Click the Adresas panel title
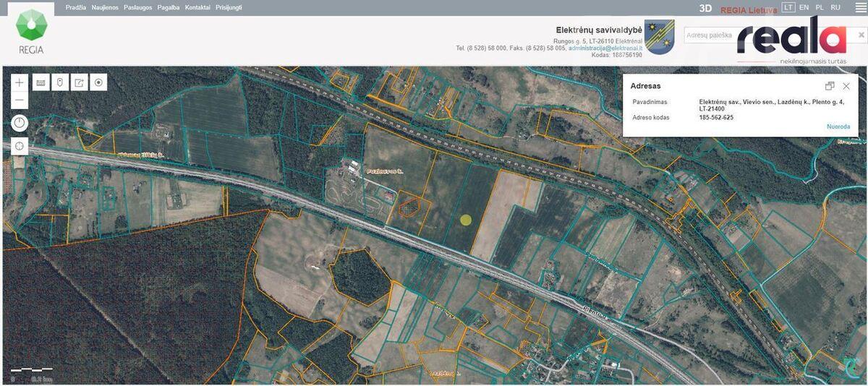This screenshot has height=386, width=868. coord(645,85)
